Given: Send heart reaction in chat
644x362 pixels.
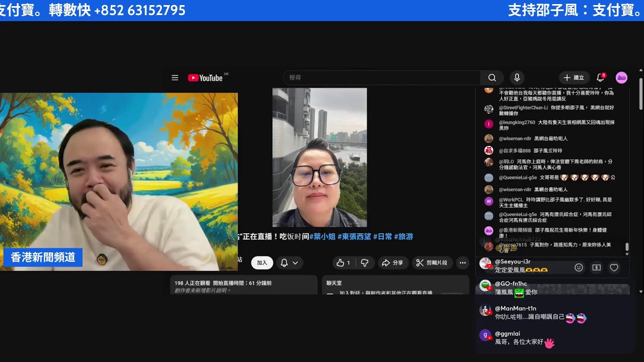Looking at the screenshot, I should point(614,268).
